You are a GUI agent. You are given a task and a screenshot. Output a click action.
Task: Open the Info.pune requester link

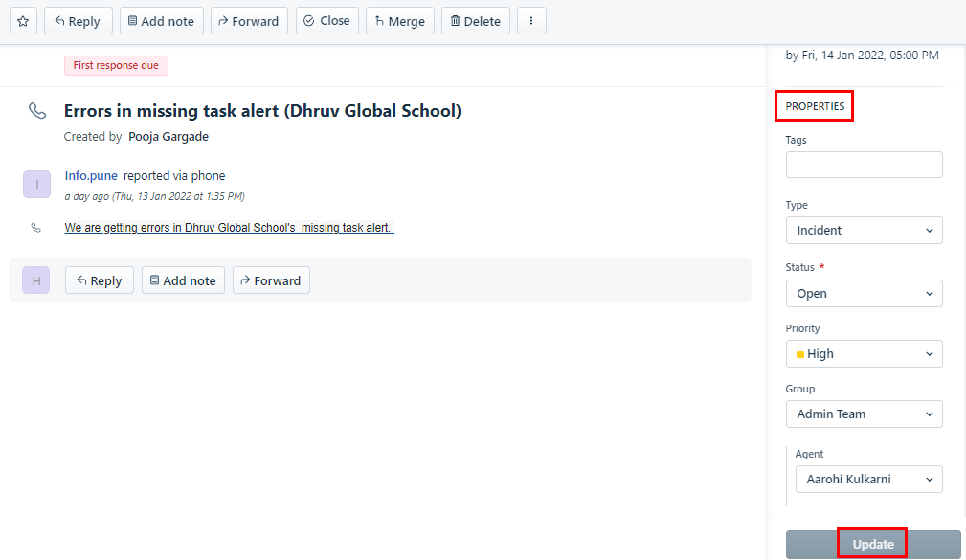click(91, 175)
